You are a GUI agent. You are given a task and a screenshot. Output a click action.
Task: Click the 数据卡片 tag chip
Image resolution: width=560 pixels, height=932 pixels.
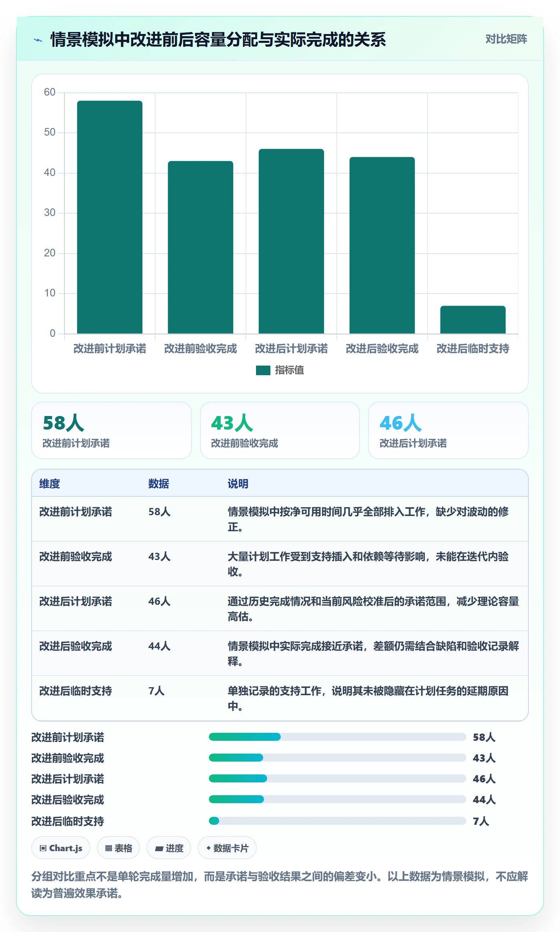click(227, 848)
